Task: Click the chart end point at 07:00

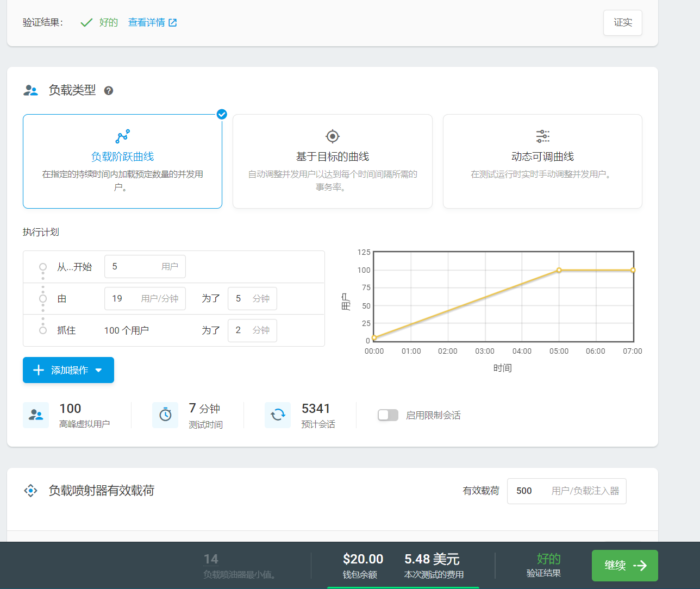Action: [x=633, y=270]
